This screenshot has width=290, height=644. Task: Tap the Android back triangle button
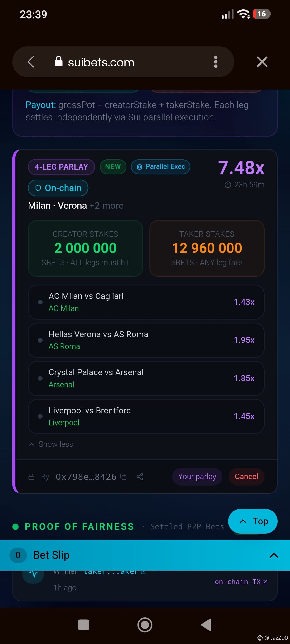click(x=206, y=625)
